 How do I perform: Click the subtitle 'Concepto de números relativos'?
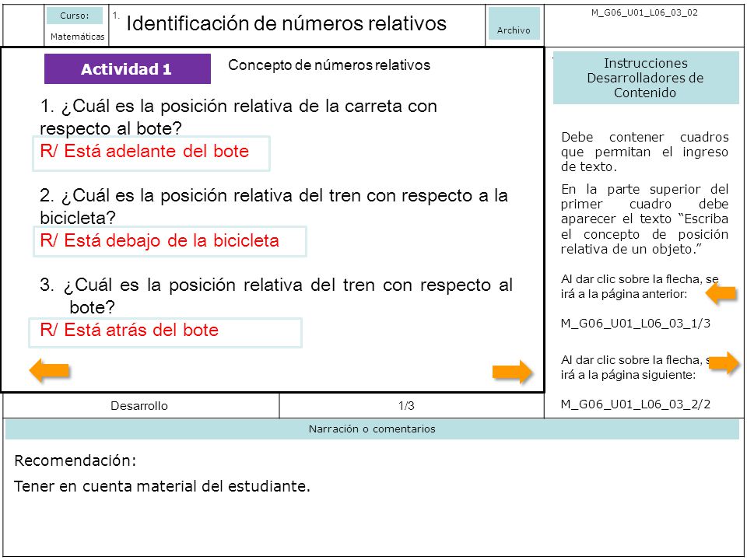[x=328, y=65]
